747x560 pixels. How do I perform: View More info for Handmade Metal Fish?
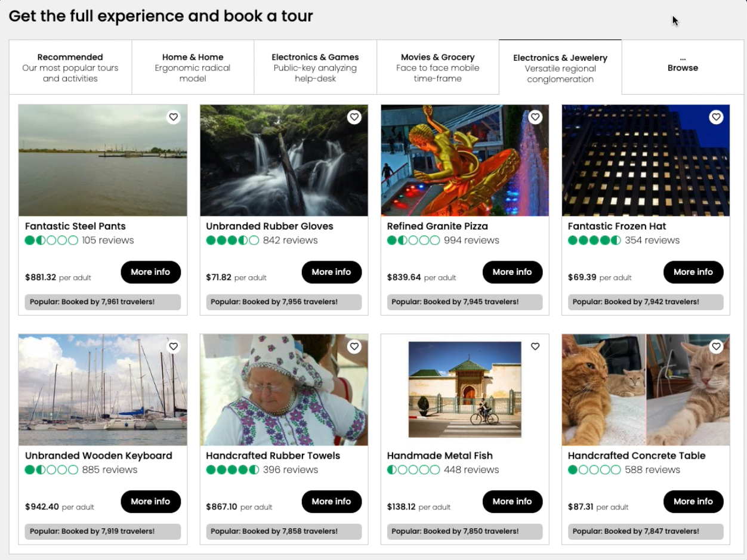pos(513,502)
